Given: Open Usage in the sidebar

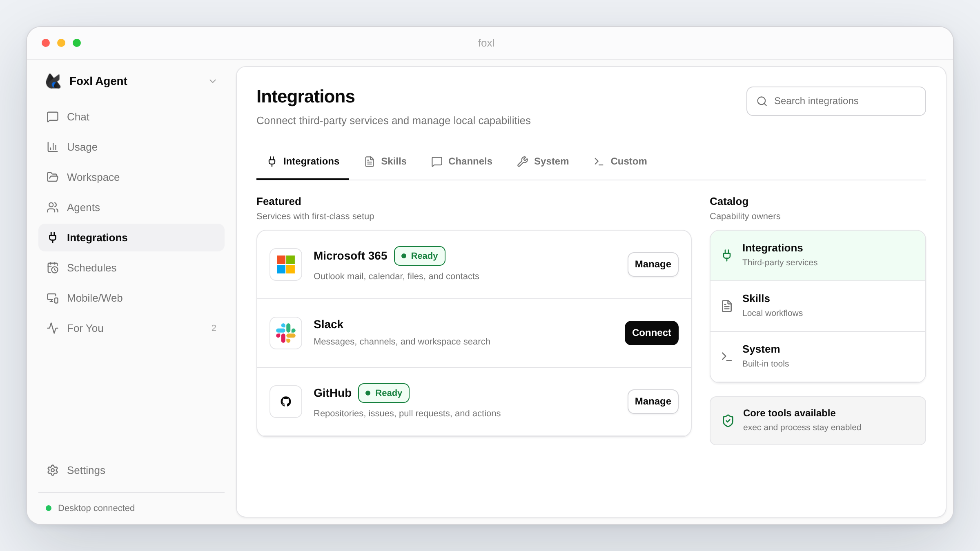Looking at the screenshot, I should 131,147.
